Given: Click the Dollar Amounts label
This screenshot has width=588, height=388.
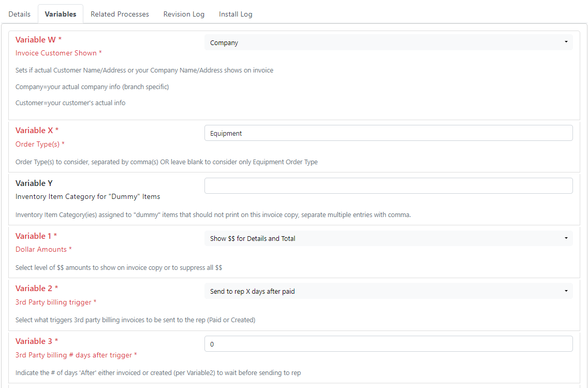Looking at the screenshot, I should click(43, 249).
